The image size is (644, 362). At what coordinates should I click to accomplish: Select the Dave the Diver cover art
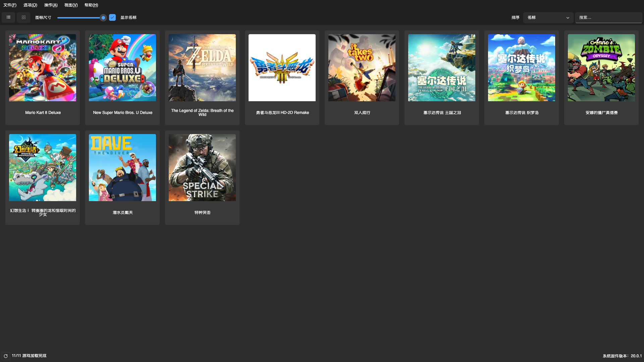(122, 168)
